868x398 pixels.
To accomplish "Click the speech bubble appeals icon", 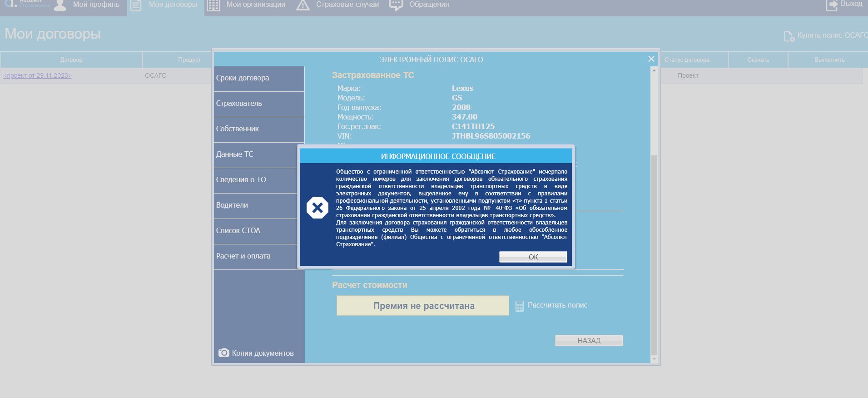I will click(x=396, y=5).
